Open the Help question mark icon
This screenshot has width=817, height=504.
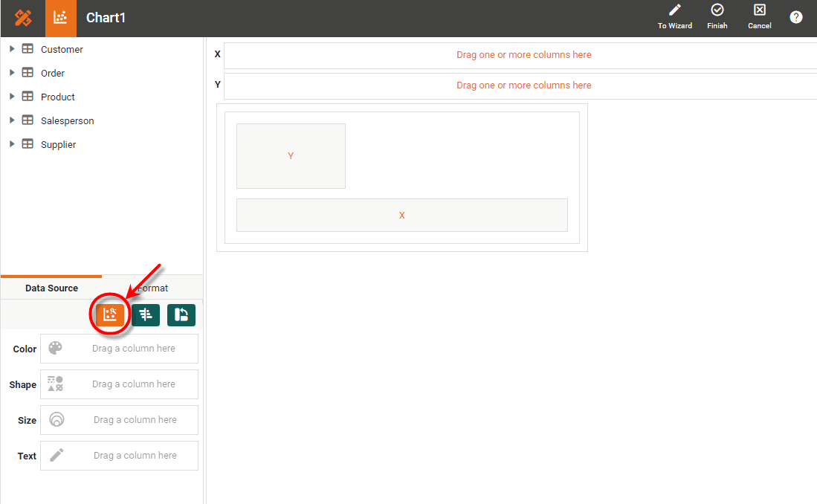(x=796, y=16)
